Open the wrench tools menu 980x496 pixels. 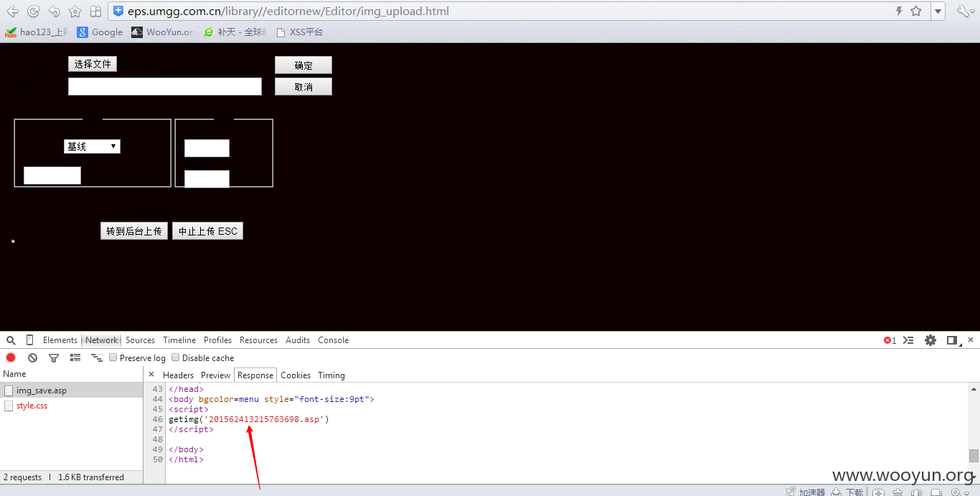click(x=965, y=11)
